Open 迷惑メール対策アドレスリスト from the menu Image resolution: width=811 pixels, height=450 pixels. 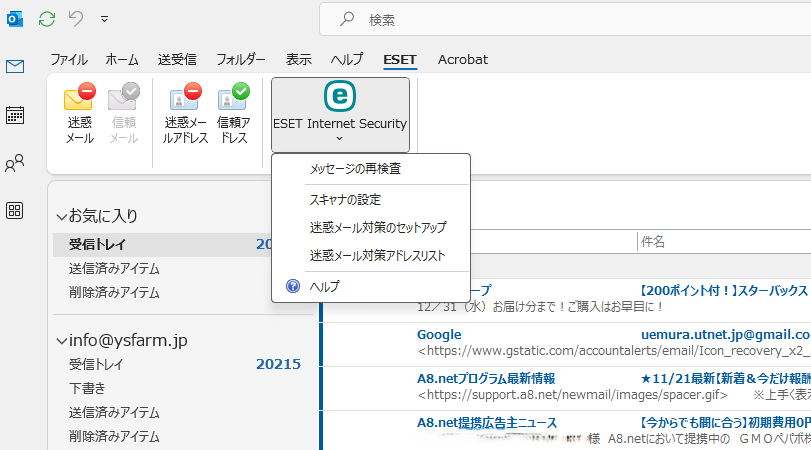(x=377, y=255)
